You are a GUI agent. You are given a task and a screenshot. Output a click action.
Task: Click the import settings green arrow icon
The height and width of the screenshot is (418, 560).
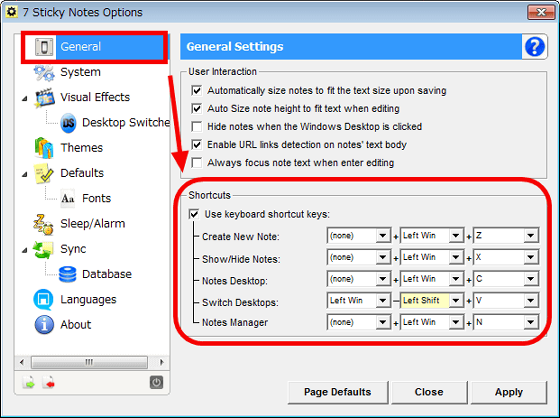point(29,383)
